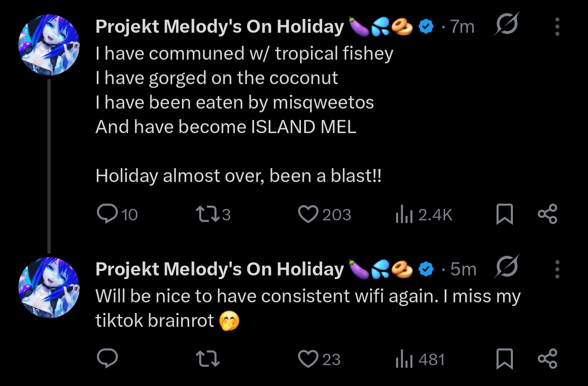Open Grok icon on the second tweet
The image size is (588, 386).
507,266
